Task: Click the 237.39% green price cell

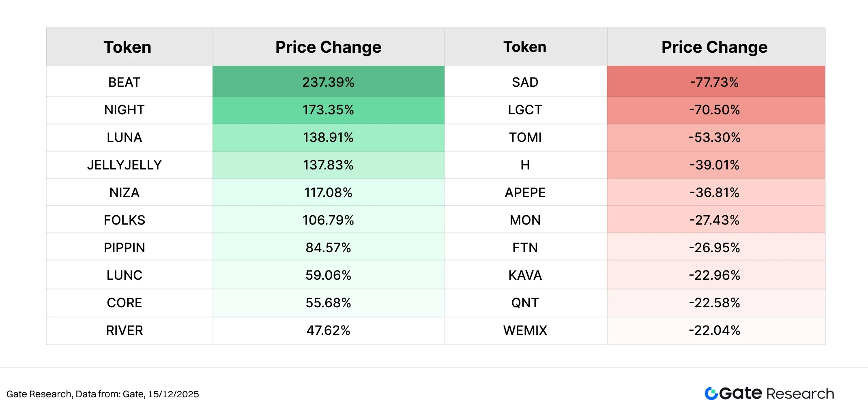Action: (x=328, y=82)
